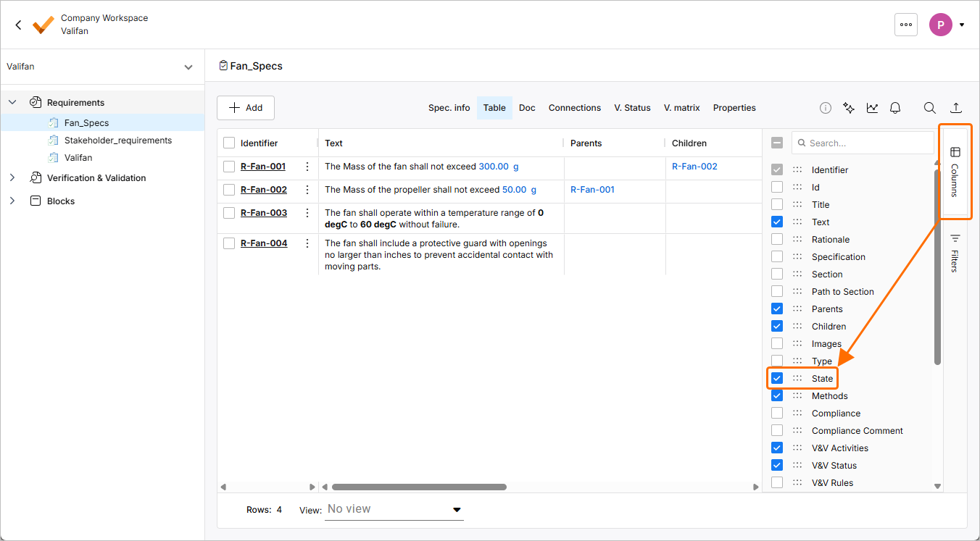Screen dimensions: 980x541
Task: Open the user menu caret
Action: pos(962,25)
